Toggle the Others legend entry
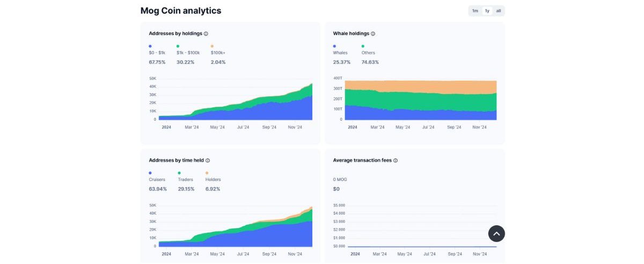 [368, 53]
